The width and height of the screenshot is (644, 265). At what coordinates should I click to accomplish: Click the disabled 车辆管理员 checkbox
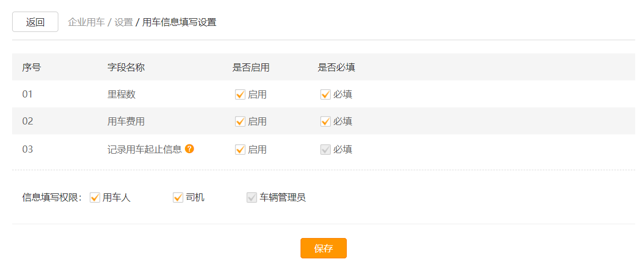(x=252, y=198)
